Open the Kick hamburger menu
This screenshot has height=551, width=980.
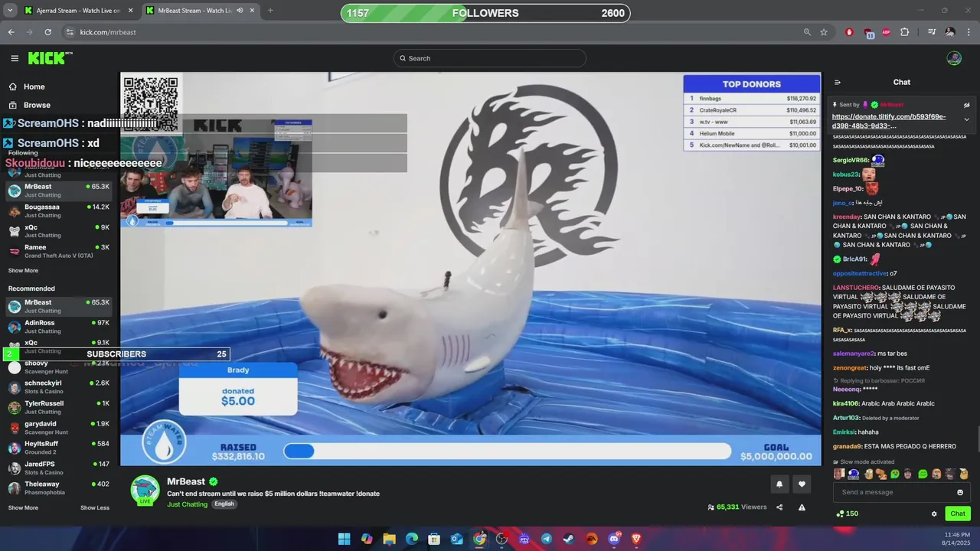coord(15,58)
